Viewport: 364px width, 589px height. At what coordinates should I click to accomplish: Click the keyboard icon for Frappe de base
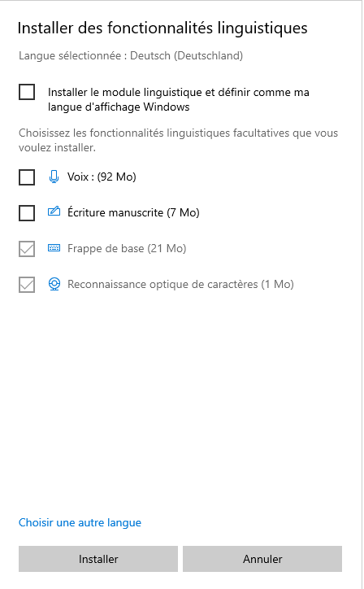(x=54, y=248)
